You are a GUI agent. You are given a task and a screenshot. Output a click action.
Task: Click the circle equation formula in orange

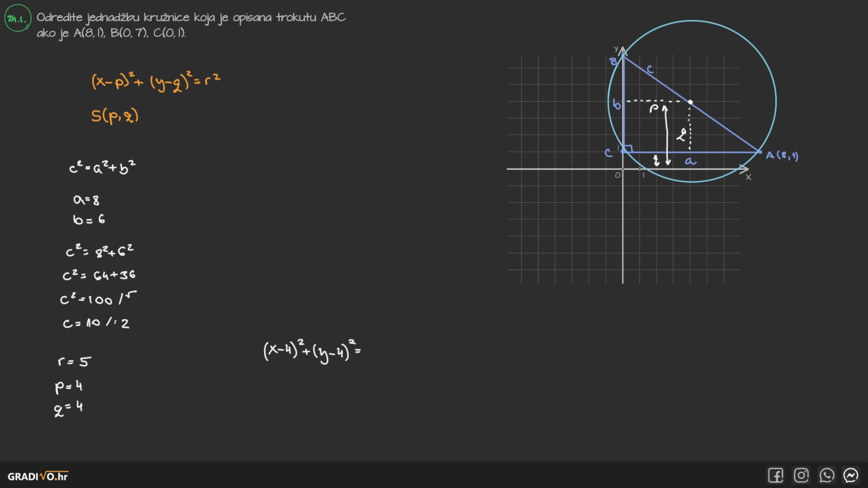pos(156,81)
